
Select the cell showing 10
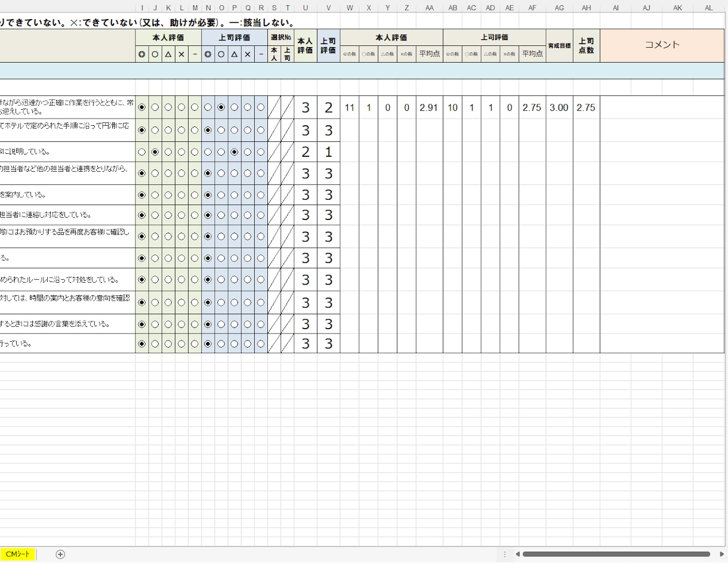click(453, 108)
